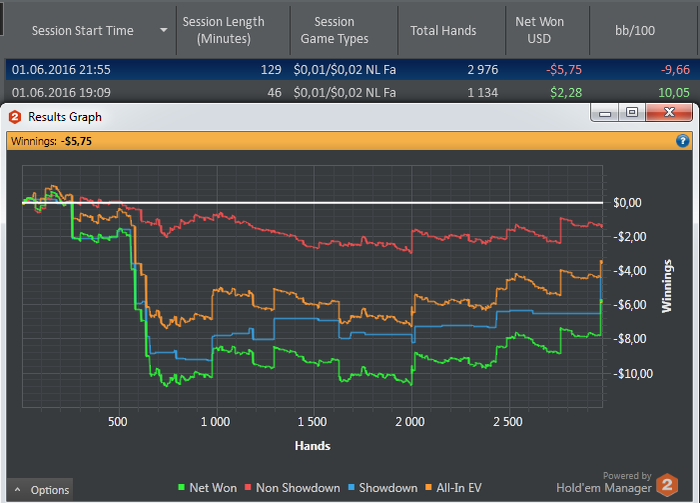Click the Net Won legend label
This screenshot has width=700, height=503.
(x=213, y=488)
